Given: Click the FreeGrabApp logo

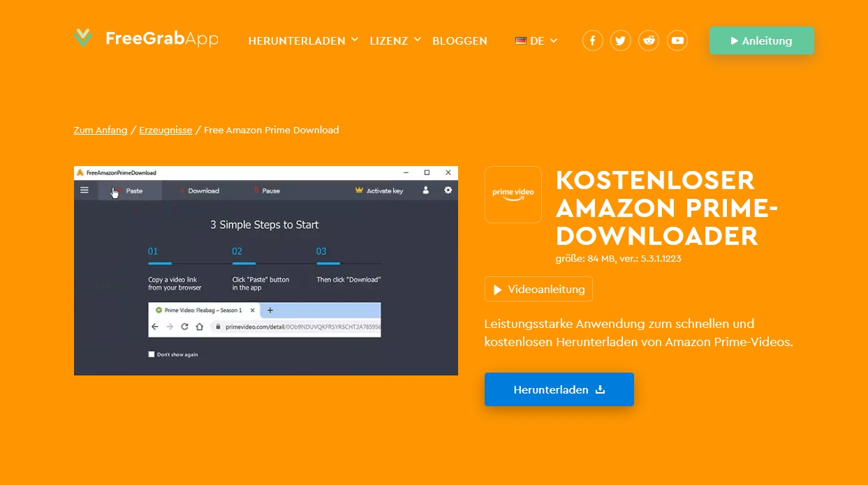Looking at the screenshot, I should click(x=146, y=38).
